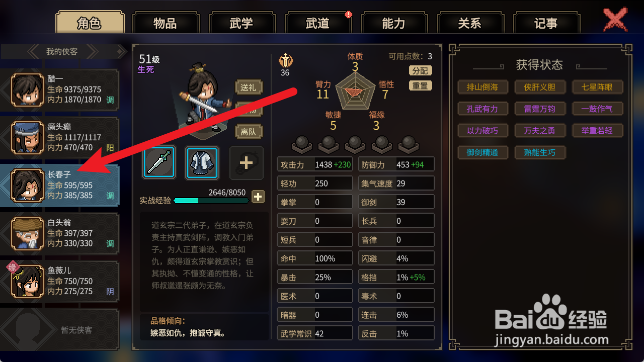Click 分配 to allocate attribute points
Viewport: 644px width, 362px height.
[420, 70]
